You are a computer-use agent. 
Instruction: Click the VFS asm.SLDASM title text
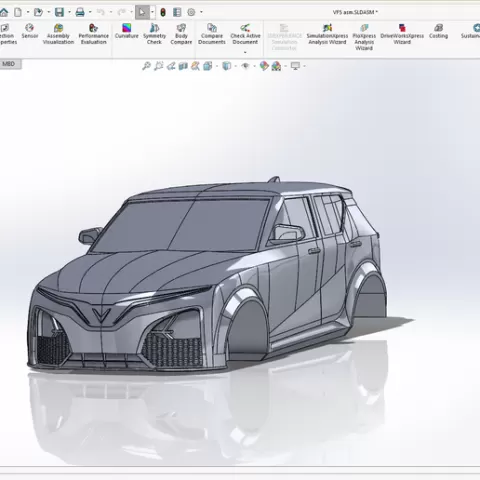pyautogui.click(x=355, y=12)
